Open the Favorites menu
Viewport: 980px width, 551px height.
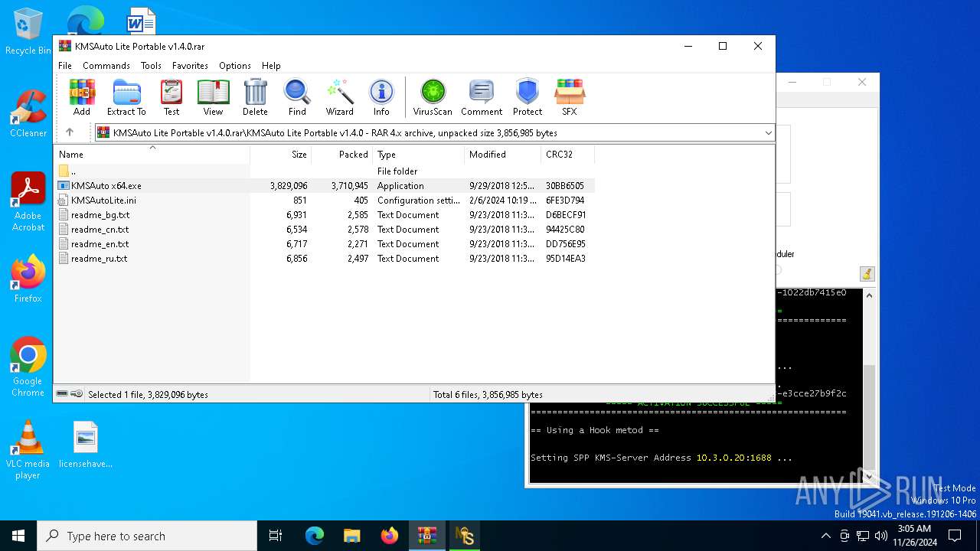190,66
